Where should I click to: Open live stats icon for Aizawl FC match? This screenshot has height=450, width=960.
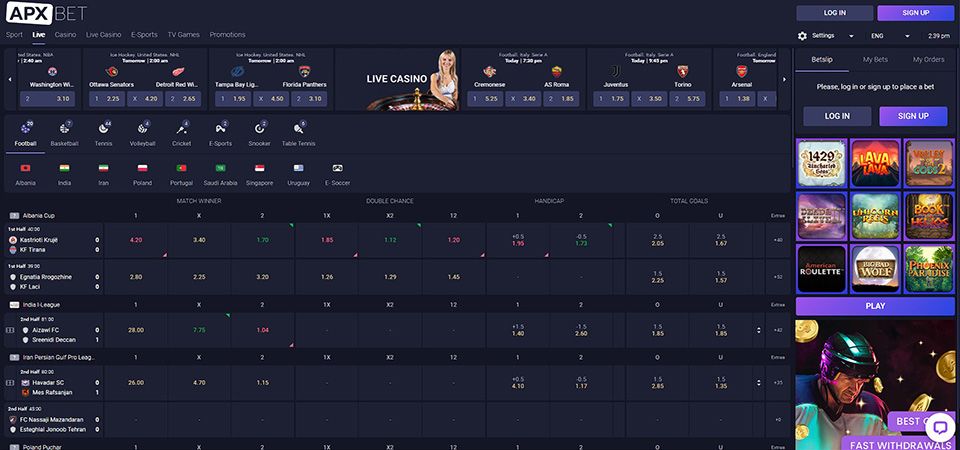click(x=9, y=330)
